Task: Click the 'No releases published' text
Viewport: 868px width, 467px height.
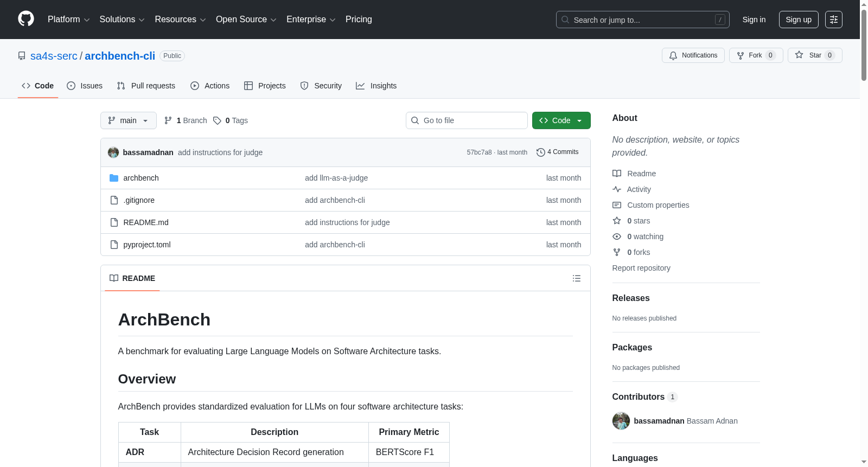Action: [644, 318]
